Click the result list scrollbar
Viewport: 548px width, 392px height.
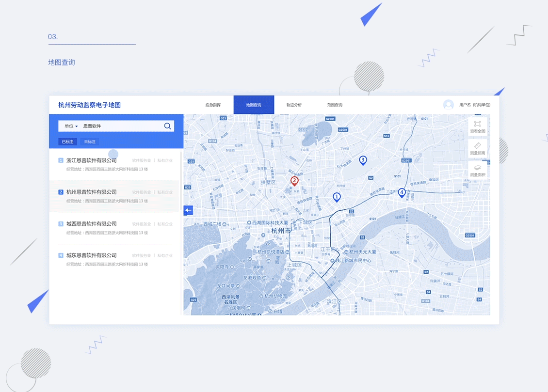point(181,182)
